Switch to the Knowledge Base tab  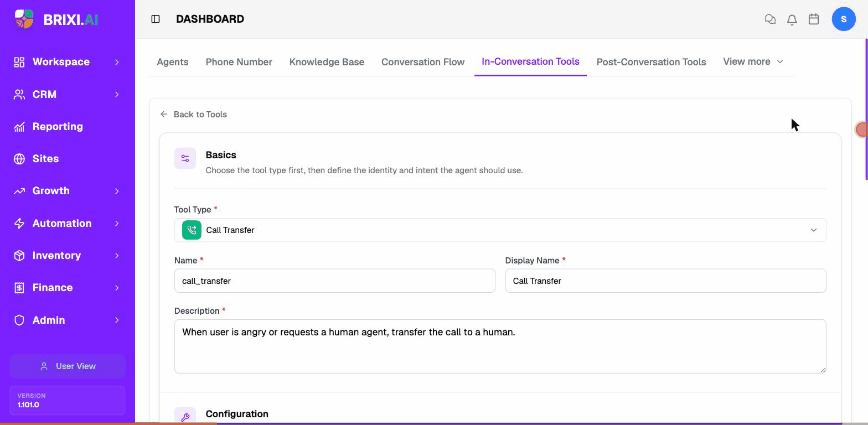click(327, 62)
